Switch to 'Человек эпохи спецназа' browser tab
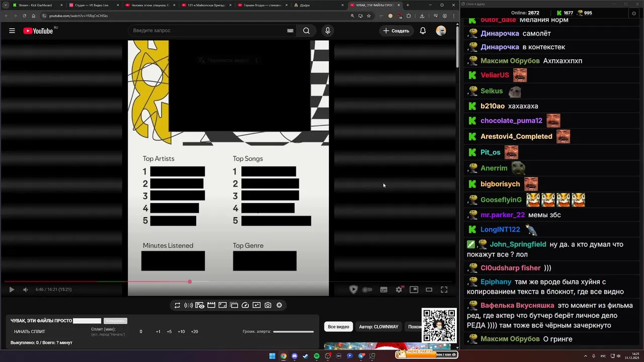Screen dimensions: 644x362 point(149,5)
